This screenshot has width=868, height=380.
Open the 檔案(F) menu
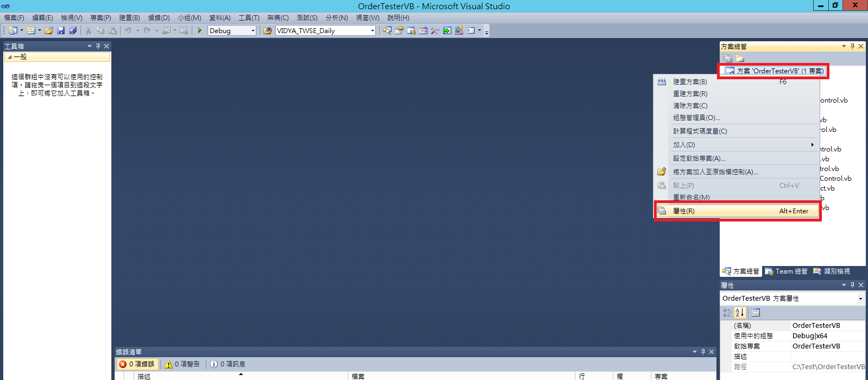coord(14,18)
